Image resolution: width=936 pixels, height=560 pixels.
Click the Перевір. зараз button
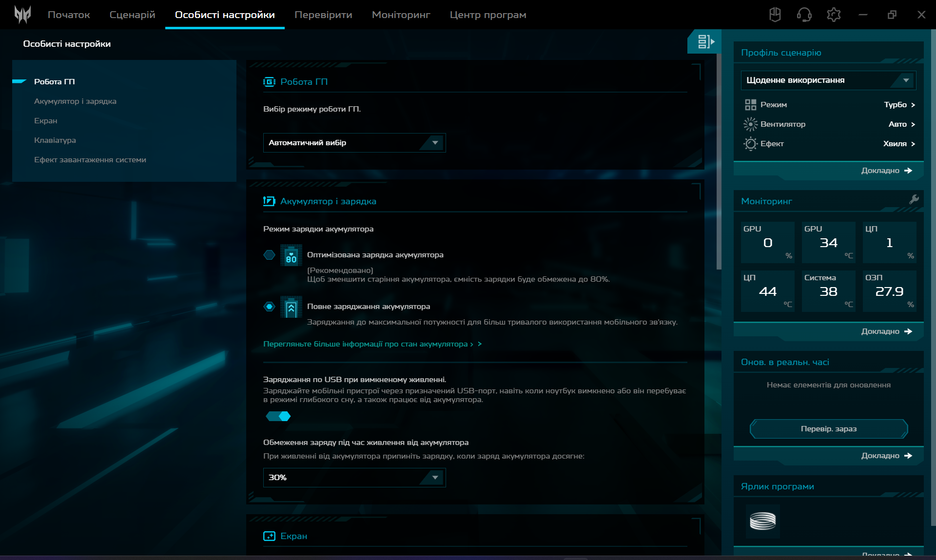[x=828, y=429]
